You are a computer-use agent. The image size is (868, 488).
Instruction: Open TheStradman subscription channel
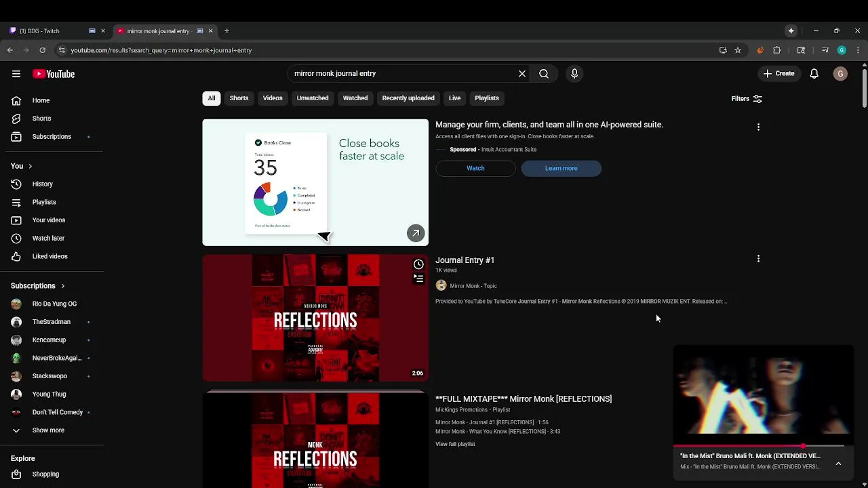pyautogui.click(x=52, y=322)
